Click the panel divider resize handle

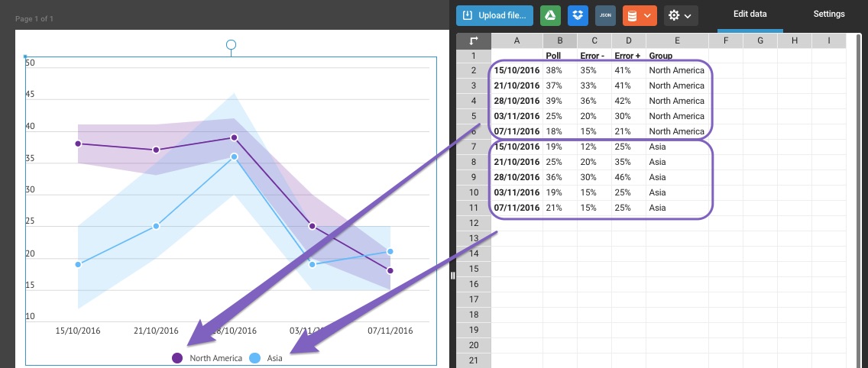click(452, 276)
